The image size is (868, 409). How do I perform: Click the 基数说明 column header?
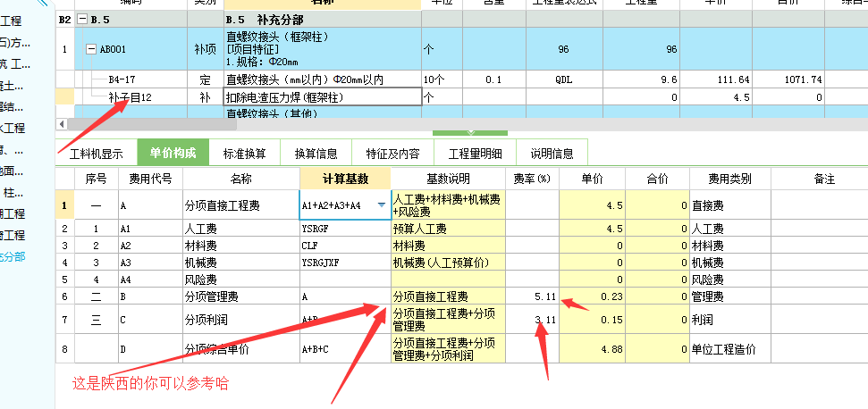[x=448, y=179]
